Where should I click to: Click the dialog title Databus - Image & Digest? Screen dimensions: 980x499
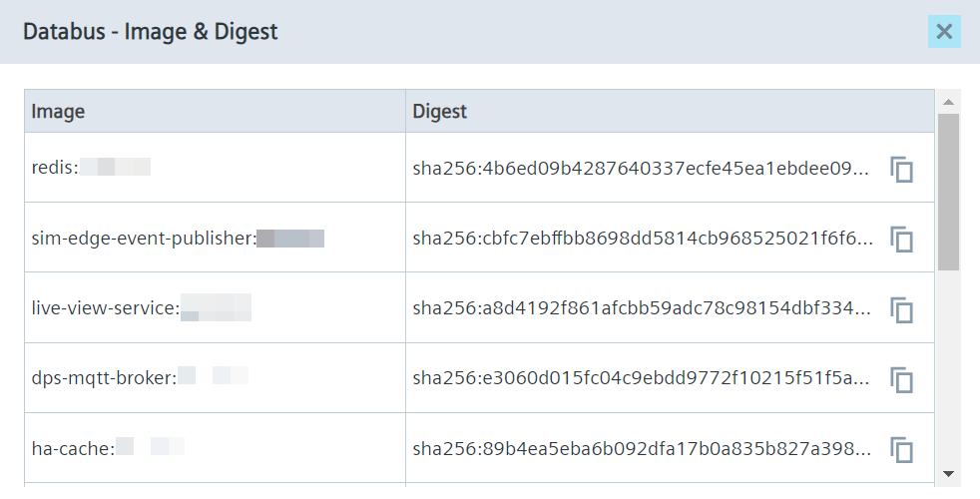tap(151, 31)
